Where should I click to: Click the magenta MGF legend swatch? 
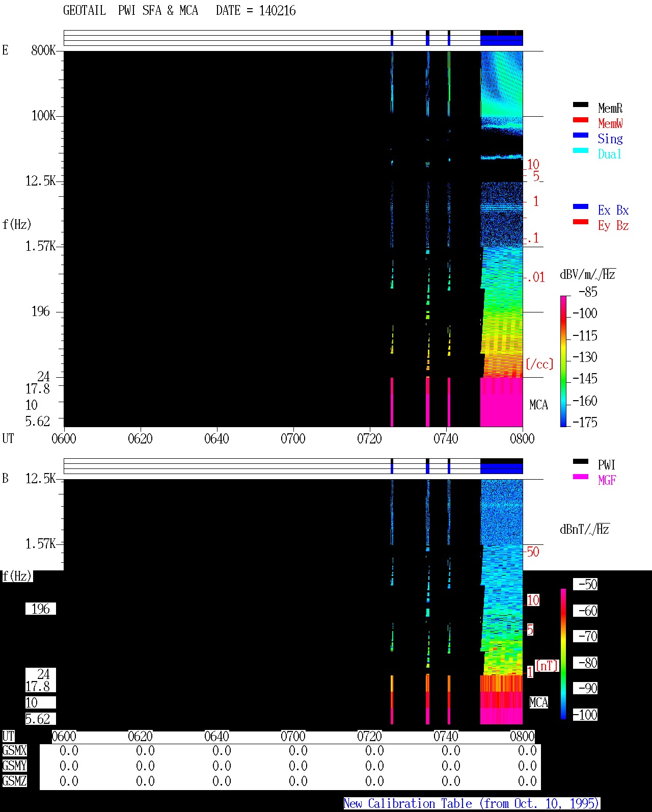[581, 477]
